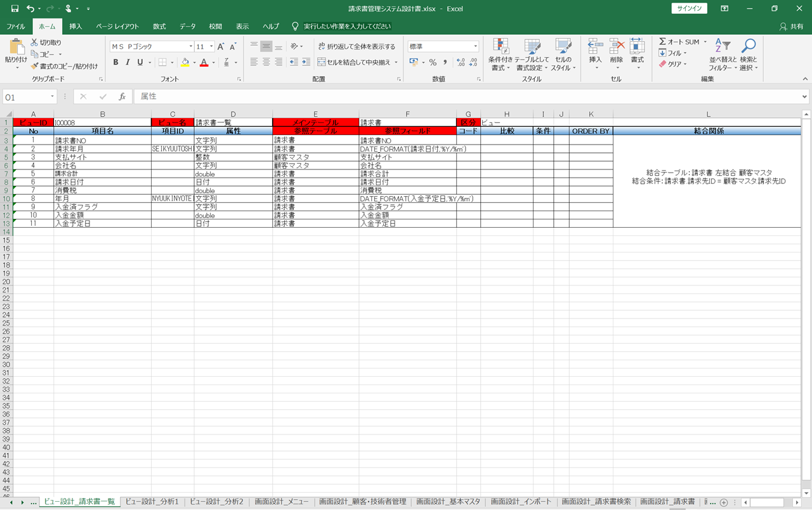Toggle wrap text (折り返して全体を表示する)
Screen dimensions: 812x510
[x=357, y=47]
